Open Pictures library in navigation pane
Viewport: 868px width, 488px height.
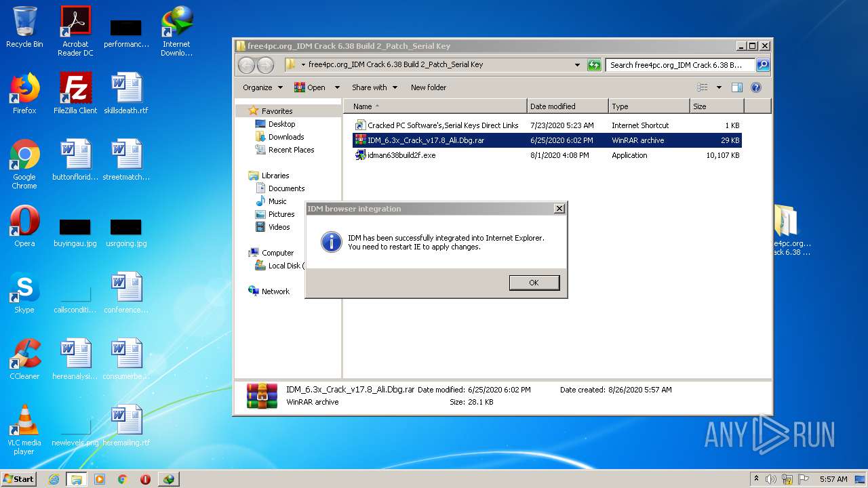[x=281, y=214]
